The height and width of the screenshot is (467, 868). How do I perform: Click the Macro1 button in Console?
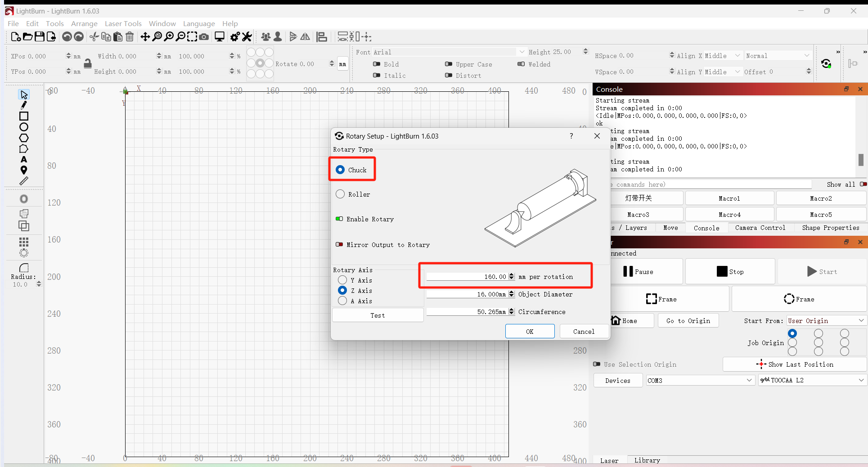(729, 198)
